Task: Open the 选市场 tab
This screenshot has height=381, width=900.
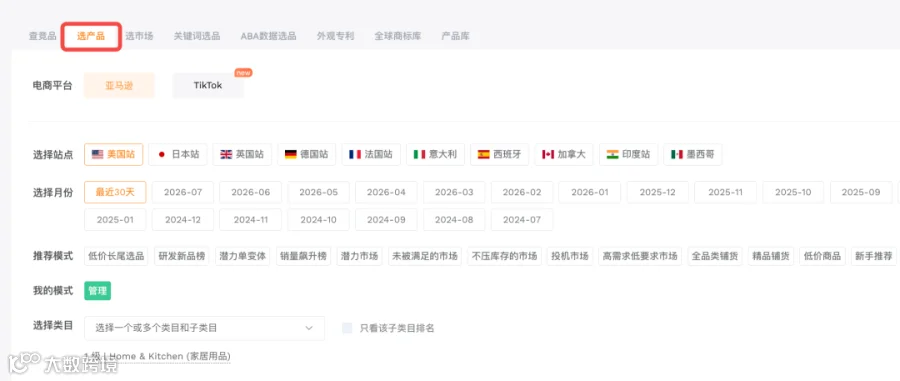Action: pyautogui.click(x=139, y=36)
